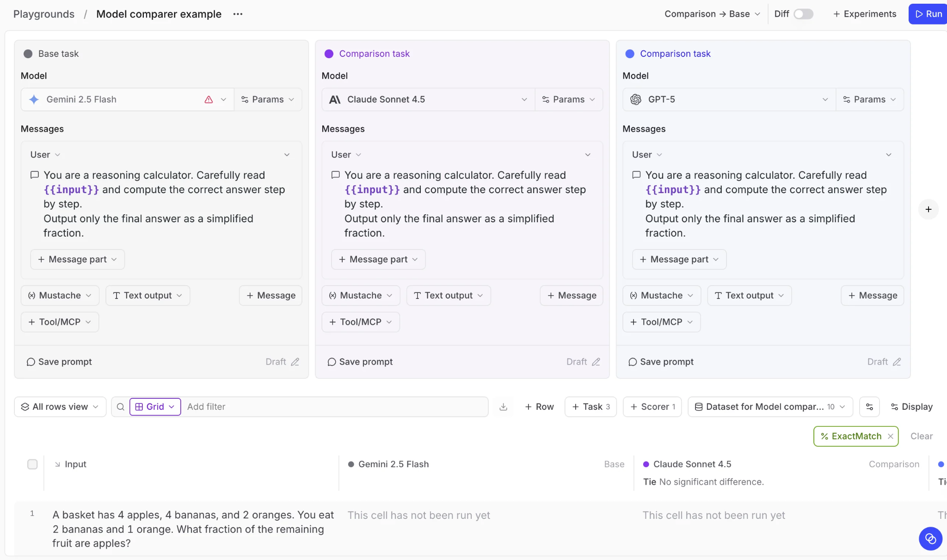This screenshot has width=947, height=560.
Task: Open Text output dropdown in Base task panel
Action: point(148,295)
